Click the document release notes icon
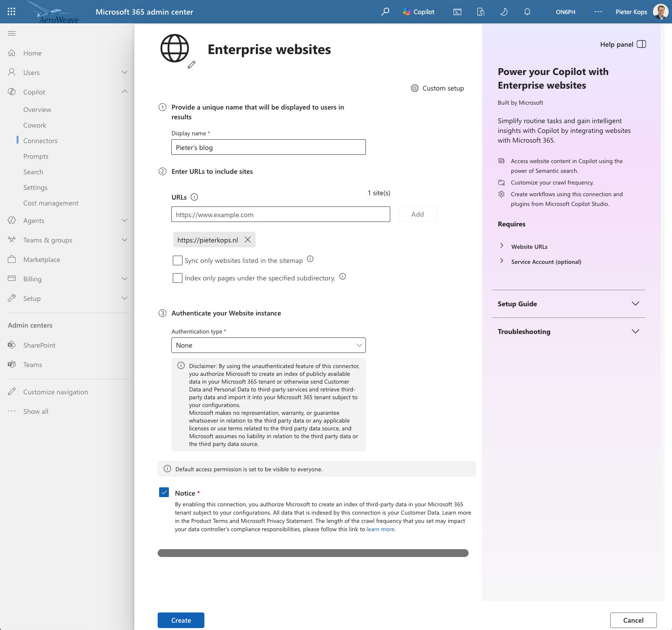 [481, 12]
